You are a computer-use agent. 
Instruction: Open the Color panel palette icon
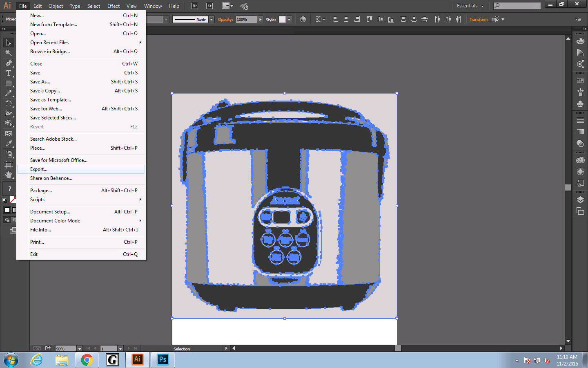coord(580,41)
